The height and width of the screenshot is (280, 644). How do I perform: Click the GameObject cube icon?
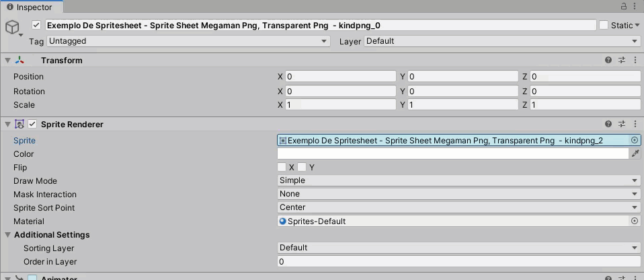pos(12,27)
